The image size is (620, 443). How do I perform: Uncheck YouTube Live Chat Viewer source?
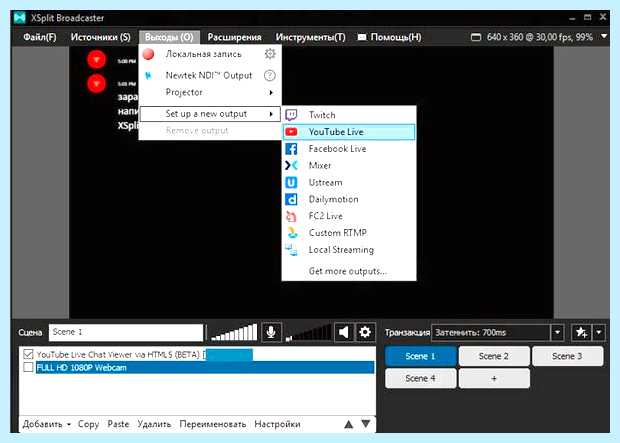point(28,354)
